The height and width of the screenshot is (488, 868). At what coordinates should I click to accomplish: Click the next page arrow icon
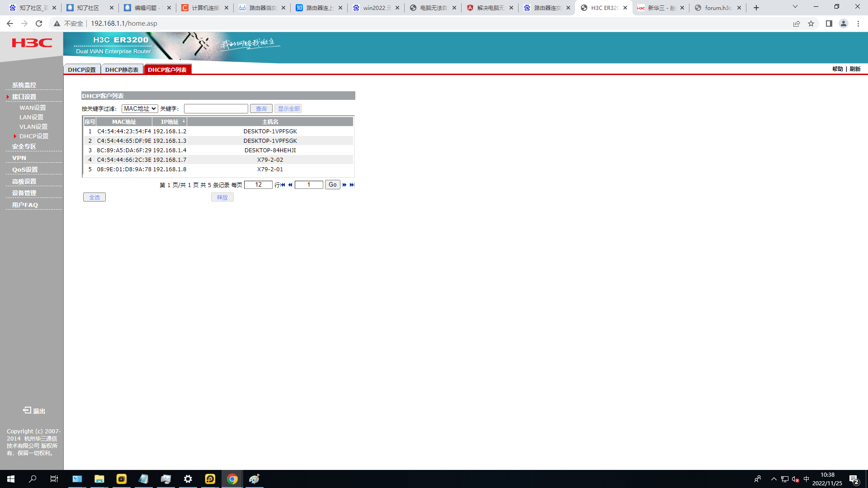point(344,185)
